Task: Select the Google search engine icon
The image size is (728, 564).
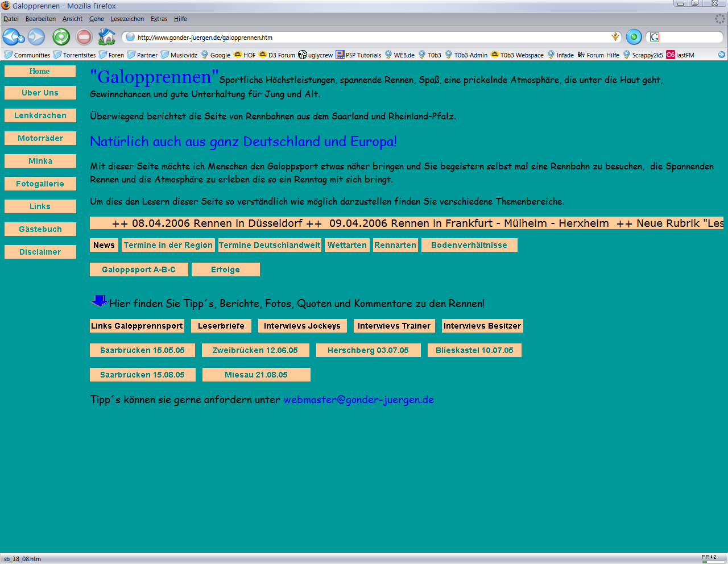Action: (655, 37)
